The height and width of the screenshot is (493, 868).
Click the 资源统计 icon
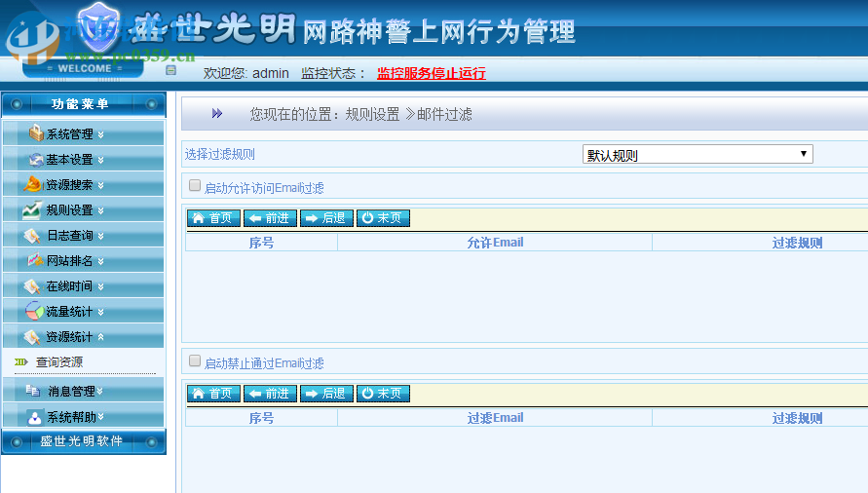(32, 337)
